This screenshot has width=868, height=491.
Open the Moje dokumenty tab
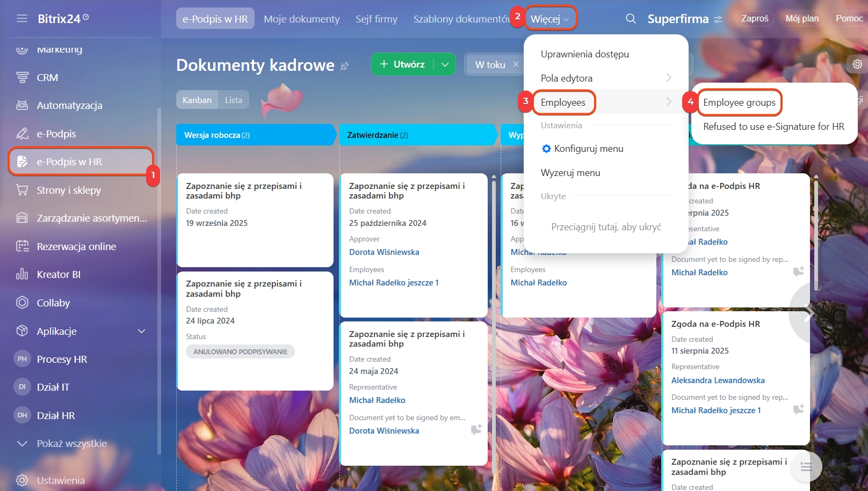tap(302, 19)
